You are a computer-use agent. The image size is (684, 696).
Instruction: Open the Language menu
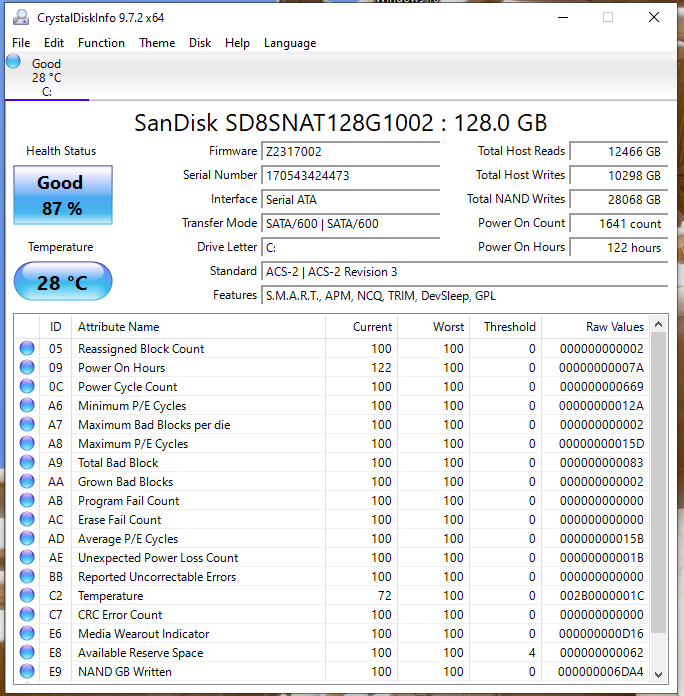tap(289, 43)
